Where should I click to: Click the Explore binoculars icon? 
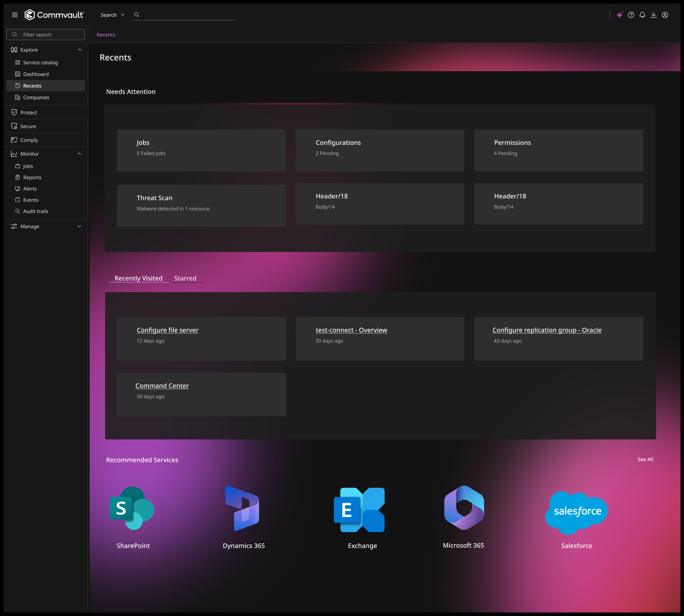14,50
